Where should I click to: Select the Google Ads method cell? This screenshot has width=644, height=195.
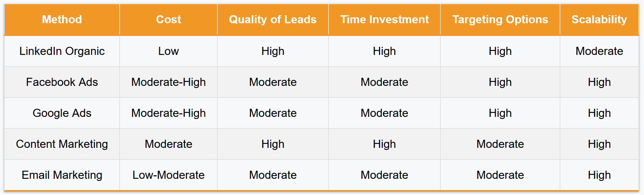62,113
